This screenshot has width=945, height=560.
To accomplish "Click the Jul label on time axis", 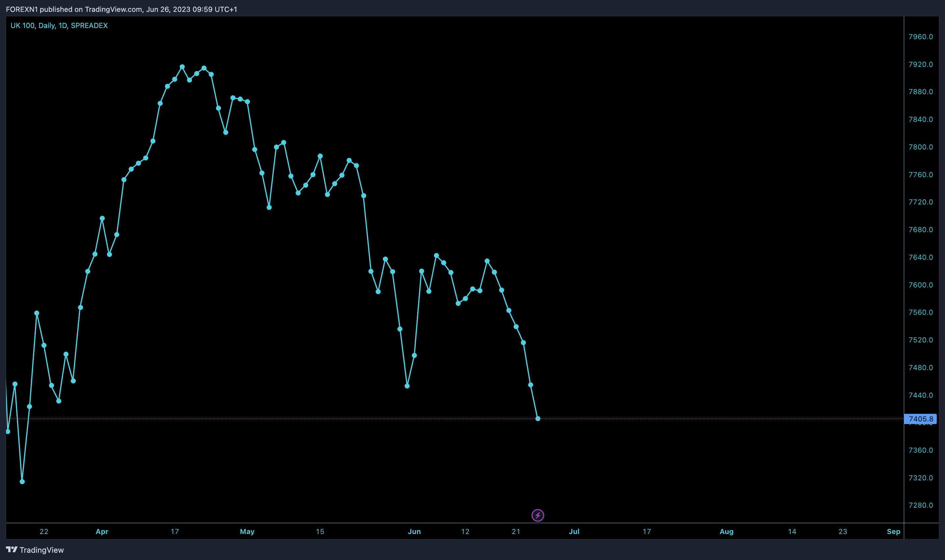I will coord(574,531).
